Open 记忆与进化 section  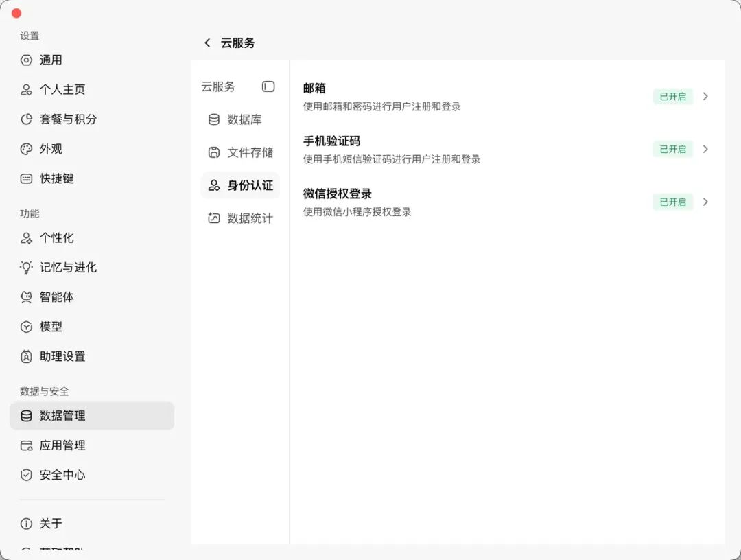92,268
